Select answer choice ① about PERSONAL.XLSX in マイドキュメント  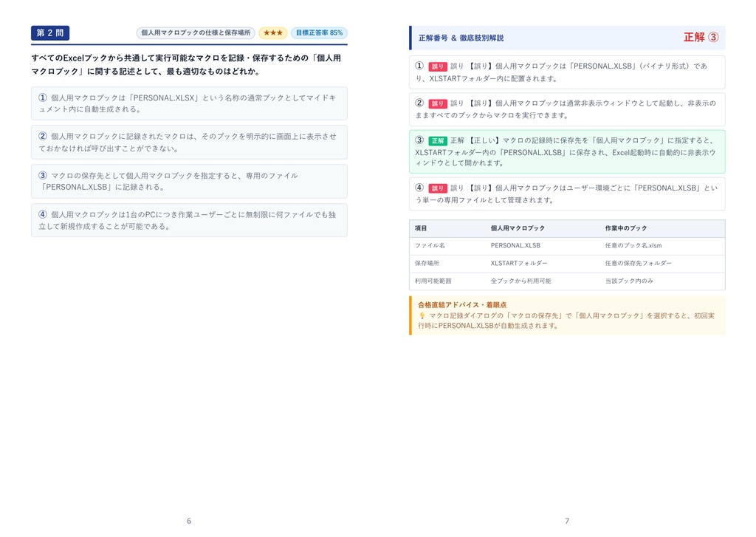tap(189, 103)
